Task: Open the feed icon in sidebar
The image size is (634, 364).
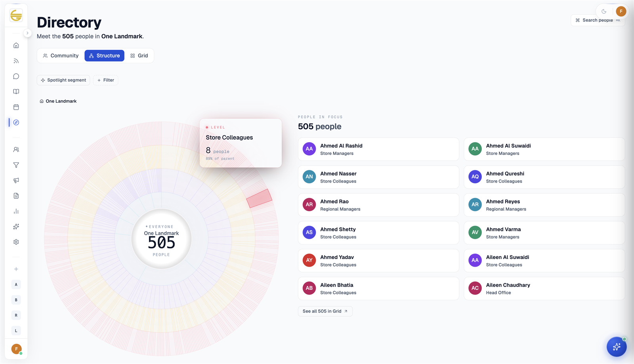Action: (x=16, y=61)
